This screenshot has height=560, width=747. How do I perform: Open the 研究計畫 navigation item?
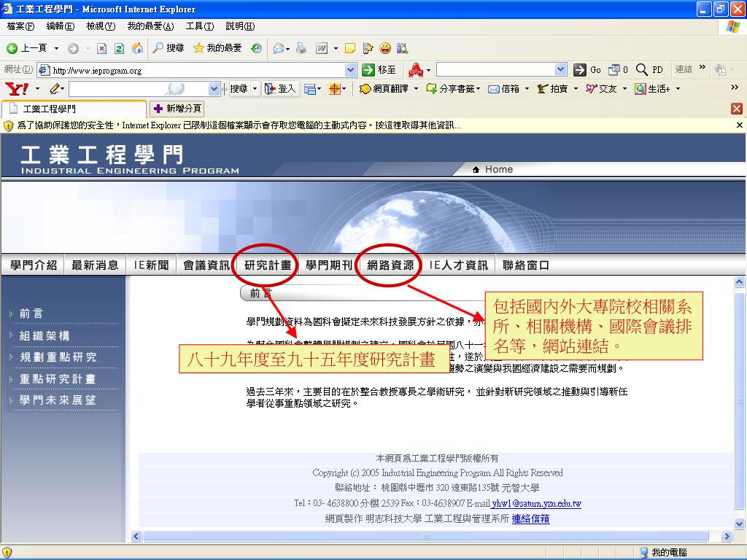point(268,265)
